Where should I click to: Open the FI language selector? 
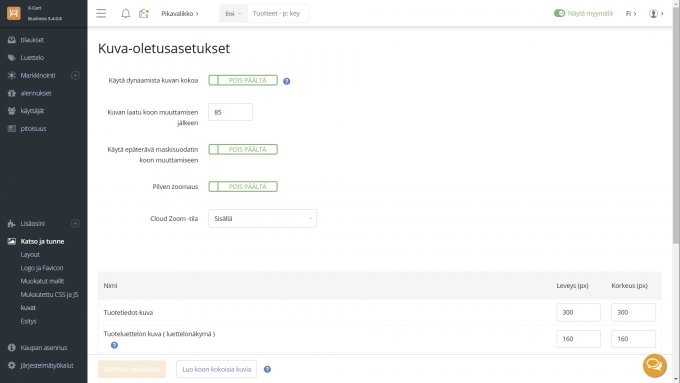631,13
